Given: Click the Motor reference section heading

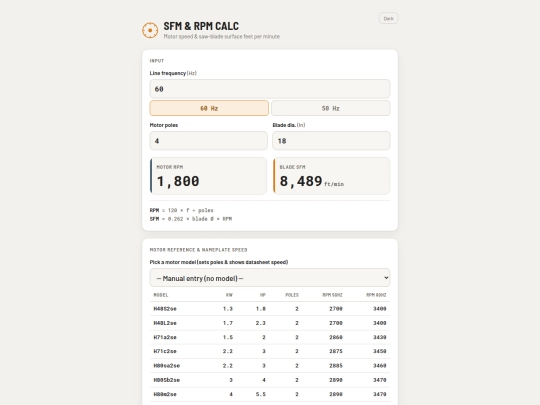Looking at the screenshot, I should (198, 250).
